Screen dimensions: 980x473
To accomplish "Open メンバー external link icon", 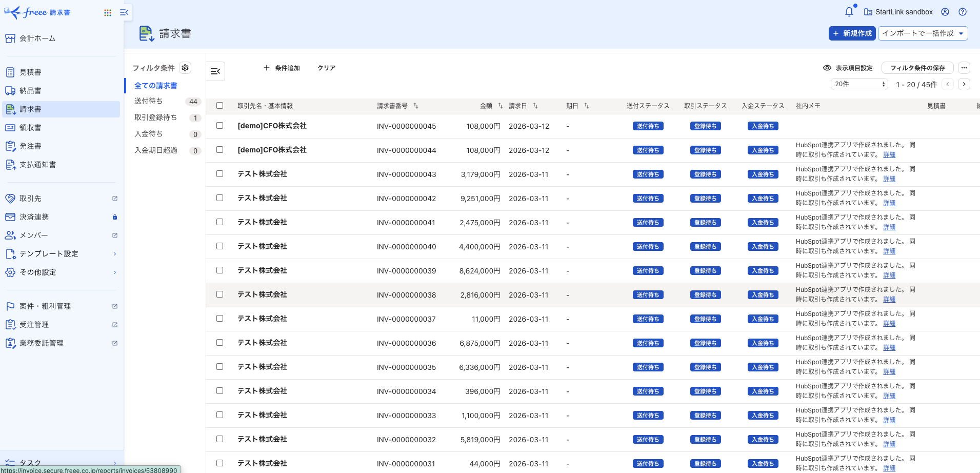I will [x=115, y=235].
